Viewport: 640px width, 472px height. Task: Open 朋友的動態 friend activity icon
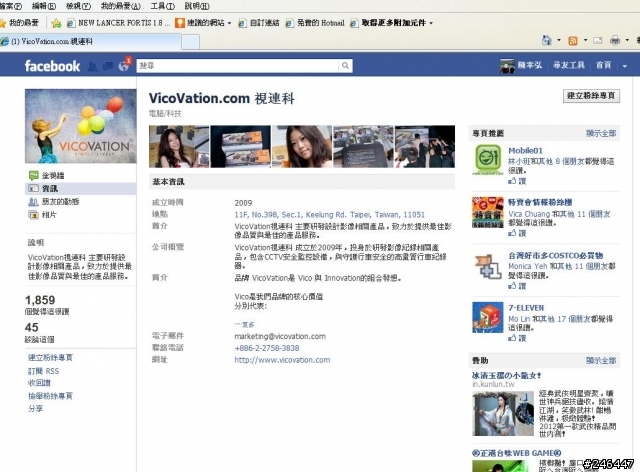coord(33,202)
